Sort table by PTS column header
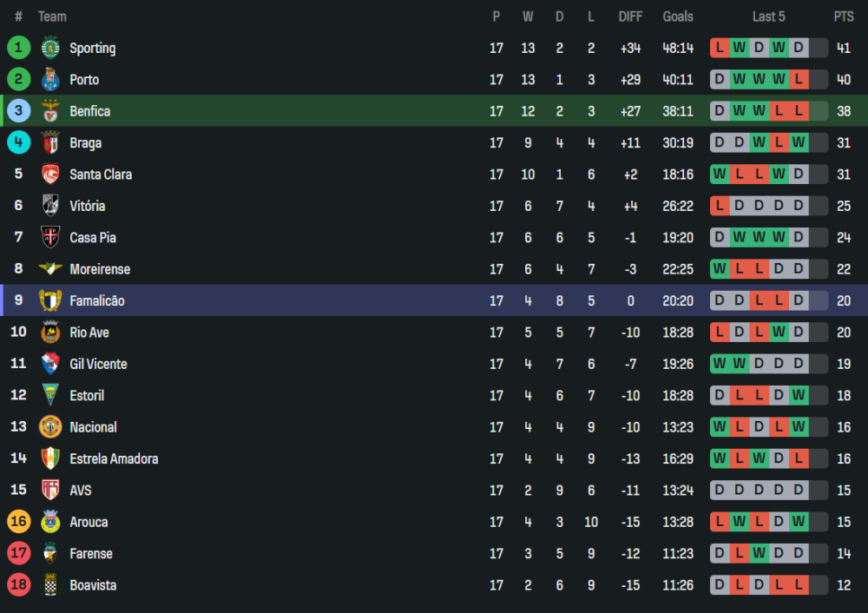The width and height of the screenshot is (868, 613). pyautogui.click(x=844, y=16)
